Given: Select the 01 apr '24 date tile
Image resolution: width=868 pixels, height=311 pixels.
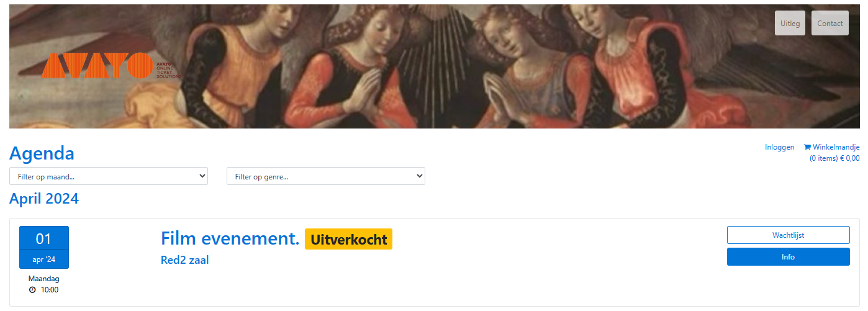Looking at the screenshot, I should coord(44,247).
